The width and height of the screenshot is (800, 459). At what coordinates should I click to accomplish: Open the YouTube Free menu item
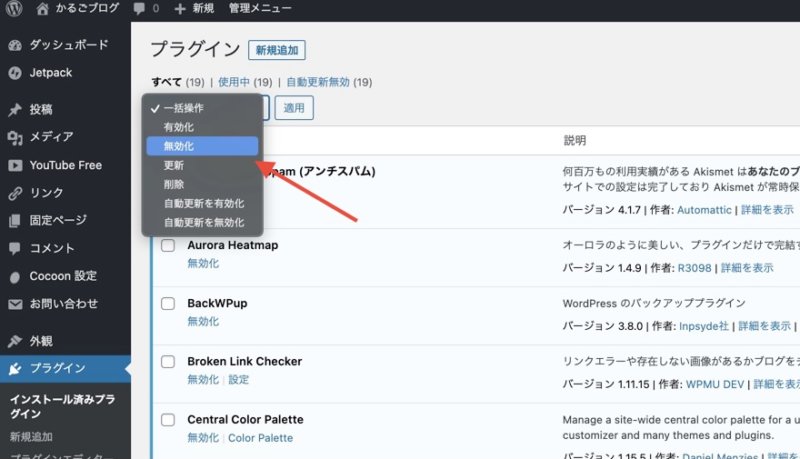pyautogui.click(x=65, y=165)
